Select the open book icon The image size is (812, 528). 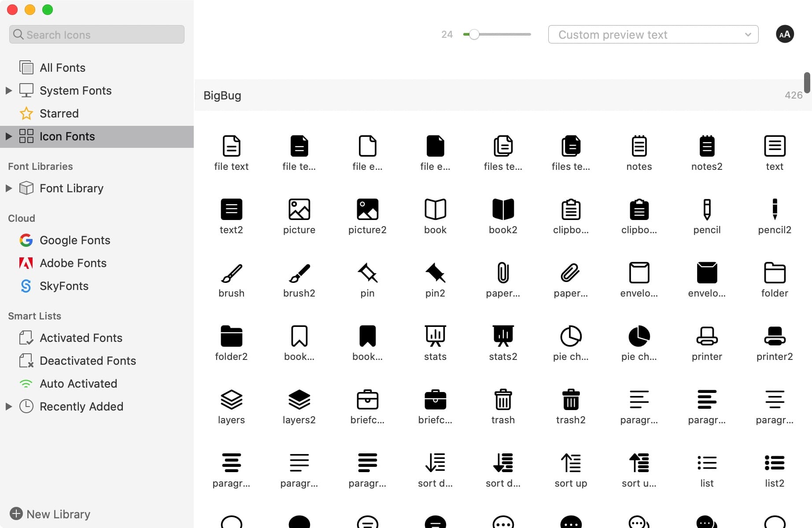(435, 209)
